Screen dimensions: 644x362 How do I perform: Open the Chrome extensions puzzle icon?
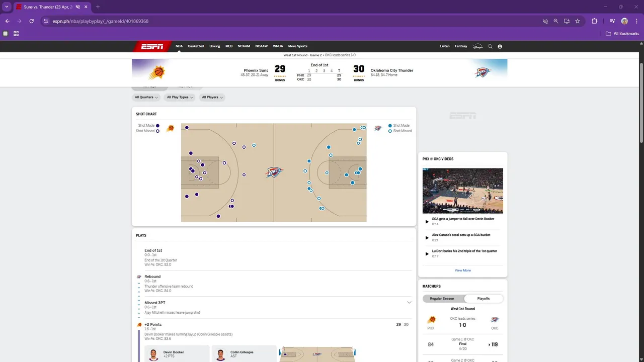tap(595, 21)
